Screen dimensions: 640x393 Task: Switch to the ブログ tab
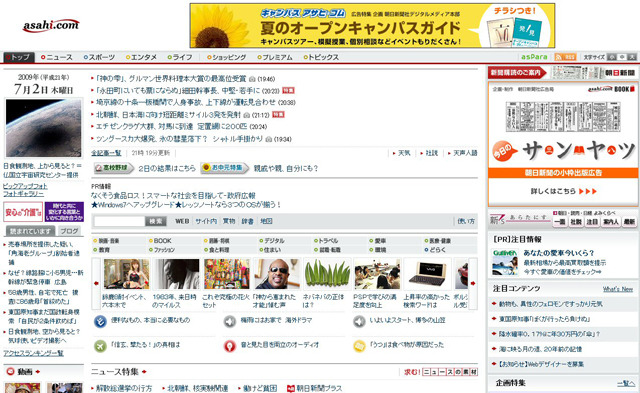pyautogui.click(x=69, y=231)
